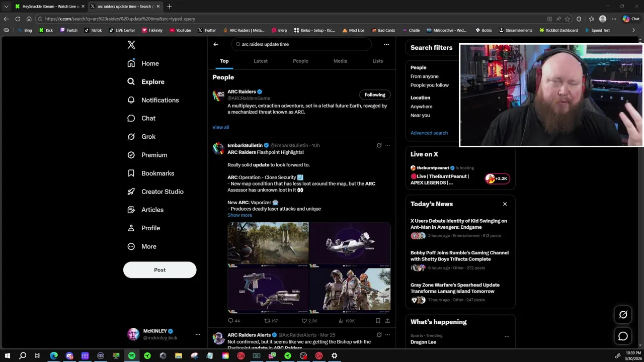Click the View all link
The image size is (644, 362).
220,127
